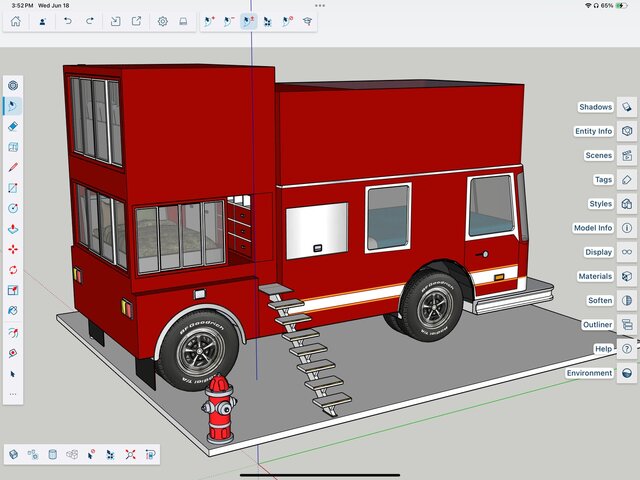Image resolution: width=640 pixels, height=480 pixels.
Task: Undo the last action
Action: coord(68,21)
